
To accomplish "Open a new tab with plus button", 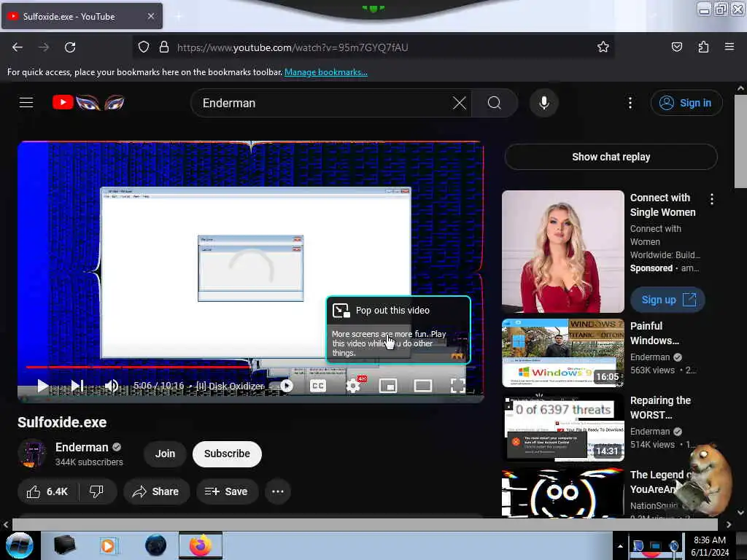I will pos(179,17).
